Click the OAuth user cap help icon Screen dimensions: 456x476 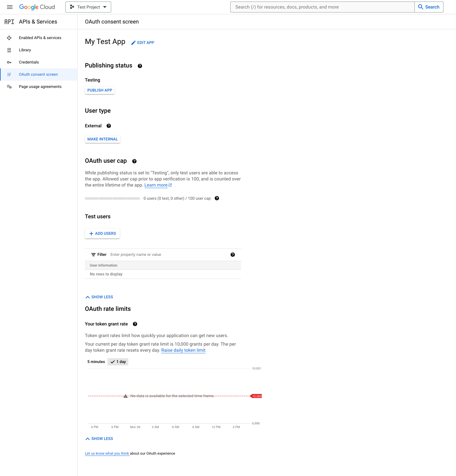point(134,161)
